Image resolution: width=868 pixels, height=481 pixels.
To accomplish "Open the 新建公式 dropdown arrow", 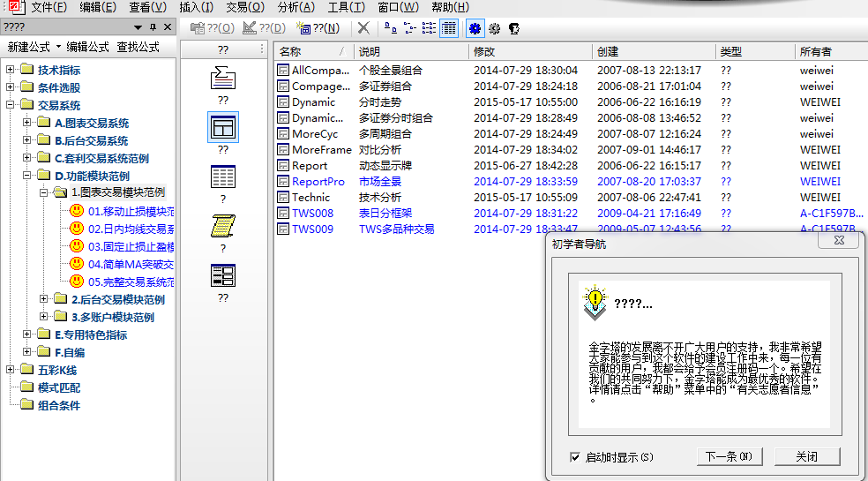I will [58, 48].
